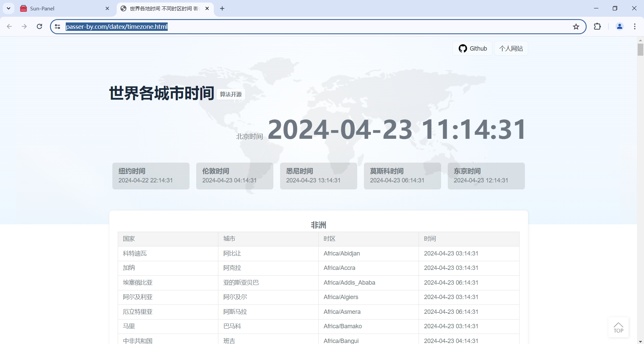Click the 世界各城市时间 page title
This screenshot has height=344, width=644.
(162, 93)
